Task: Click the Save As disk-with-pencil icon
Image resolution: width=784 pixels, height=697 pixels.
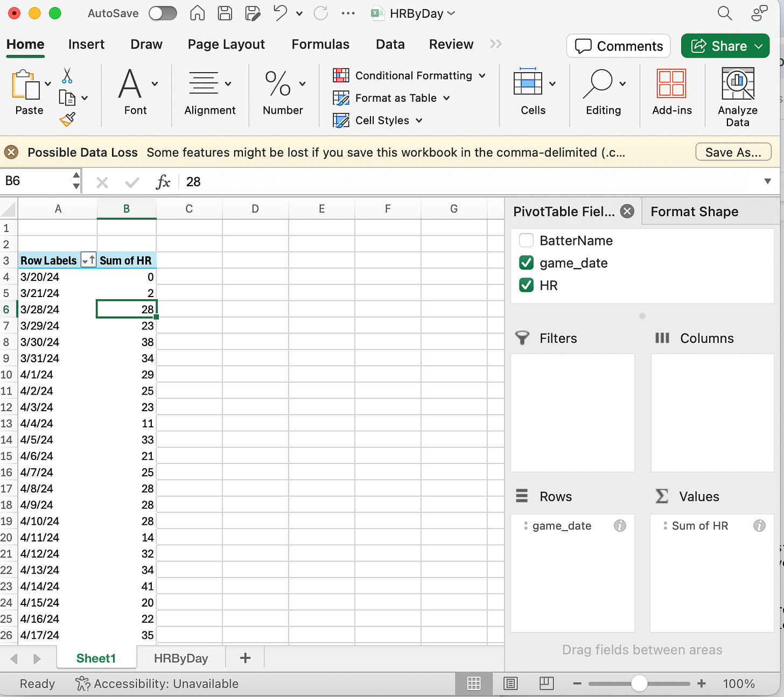Action: 253,13
